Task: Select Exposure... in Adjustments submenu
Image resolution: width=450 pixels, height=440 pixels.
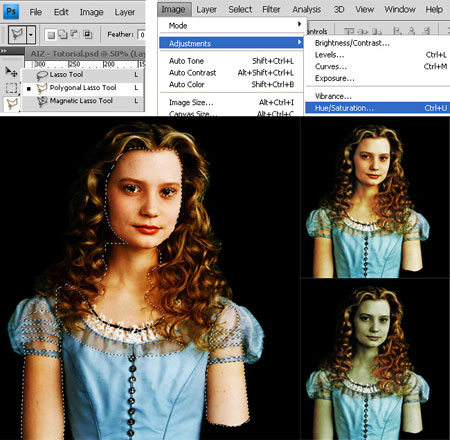Action: click(377, 78)
